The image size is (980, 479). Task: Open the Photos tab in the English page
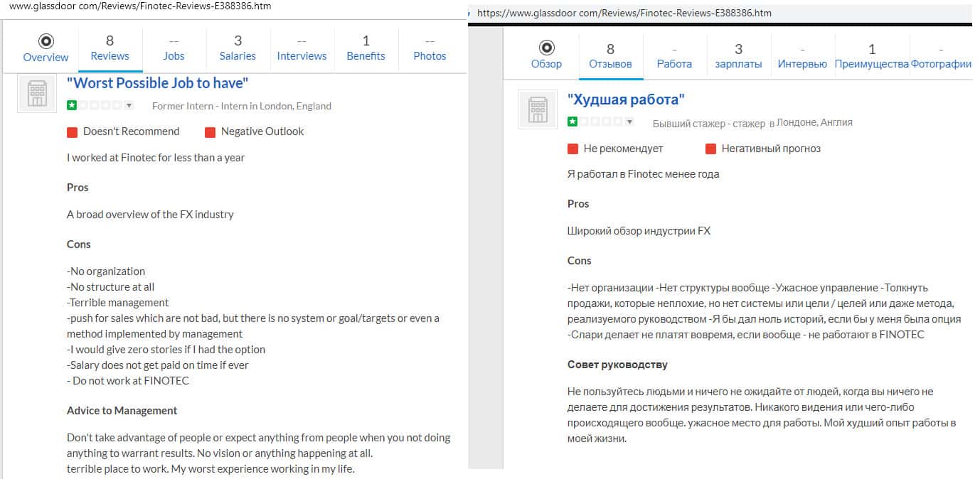[x=430, y=48]
